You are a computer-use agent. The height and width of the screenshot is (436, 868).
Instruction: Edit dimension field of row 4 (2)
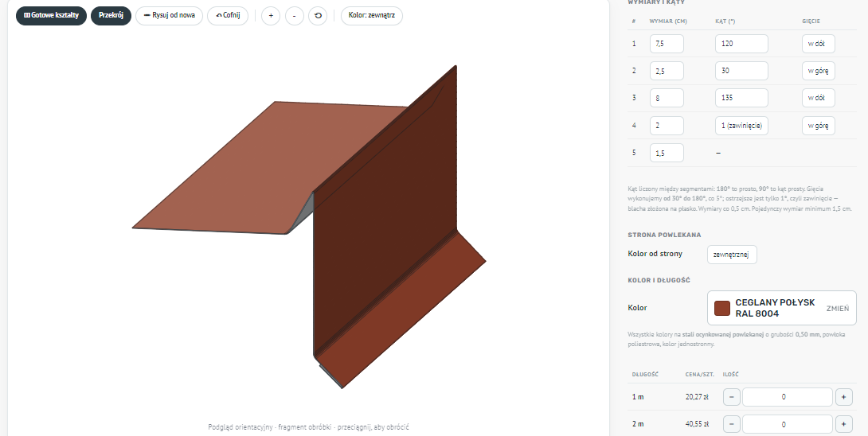click(x=667, y=126)
